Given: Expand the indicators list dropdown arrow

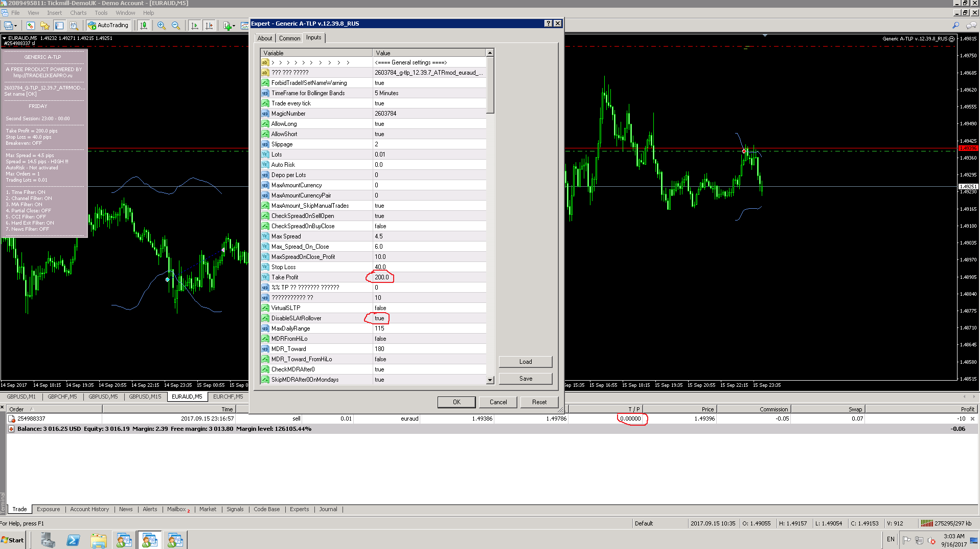Looking at the screenshot, I should tap(234, 26).
